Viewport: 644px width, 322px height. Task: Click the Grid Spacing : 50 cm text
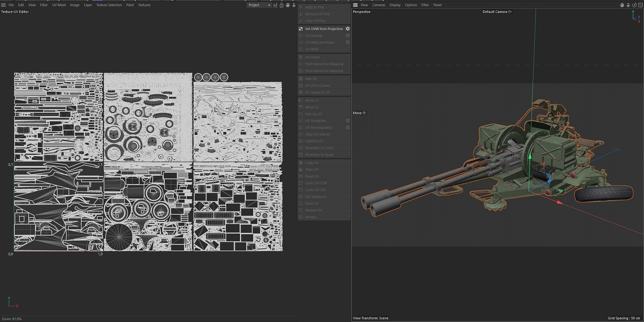click(624, 318)
